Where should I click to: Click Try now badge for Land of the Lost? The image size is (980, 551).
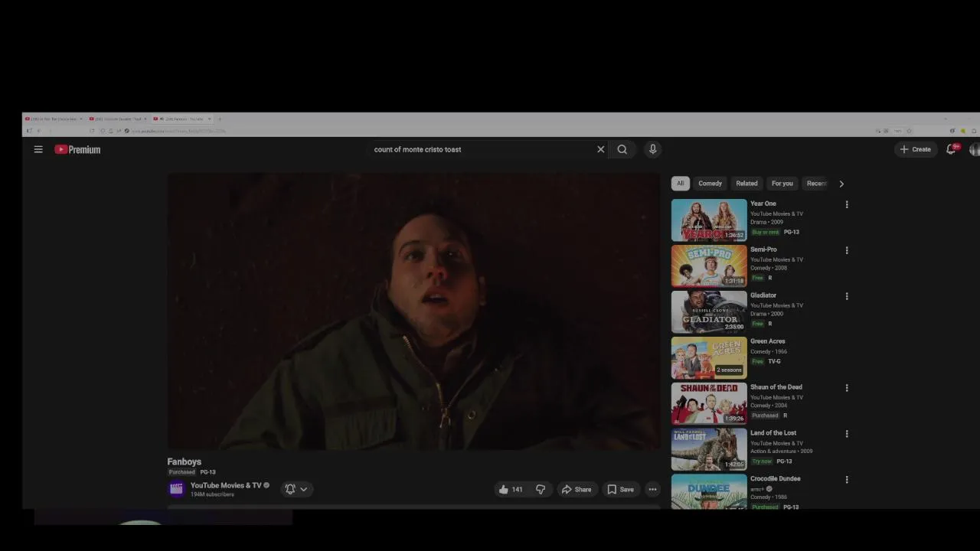point(762,461)
